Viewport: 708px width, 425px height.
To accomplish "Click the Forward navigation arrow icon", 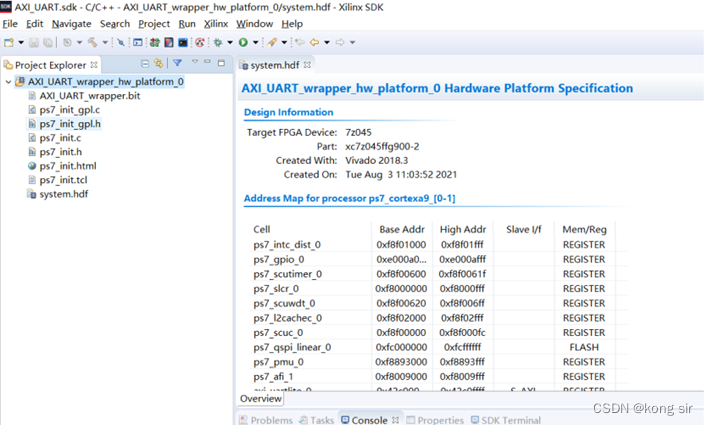I will click(x=340, y=42).
